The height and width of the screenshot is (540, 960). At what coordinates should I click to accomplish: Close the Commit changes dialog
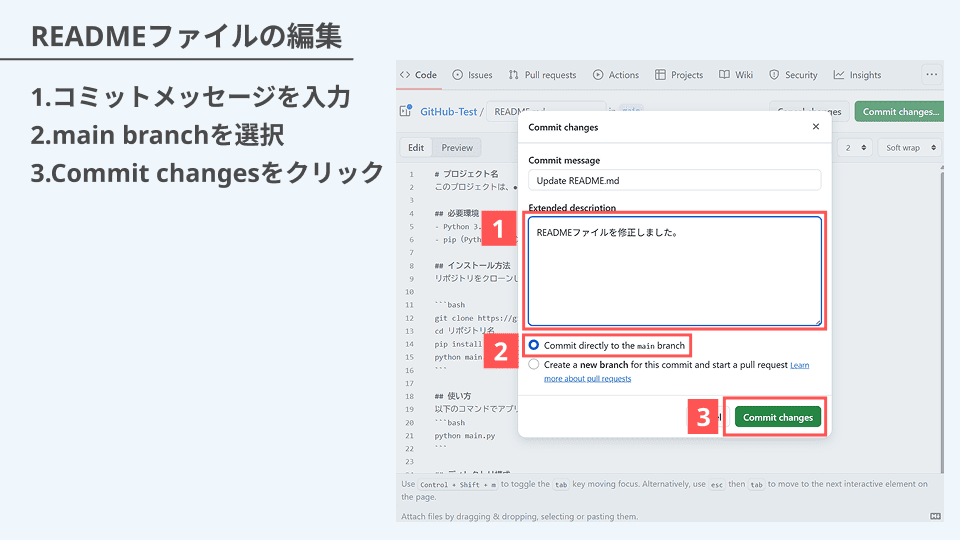pyautogui.click(x=816, y=127)
